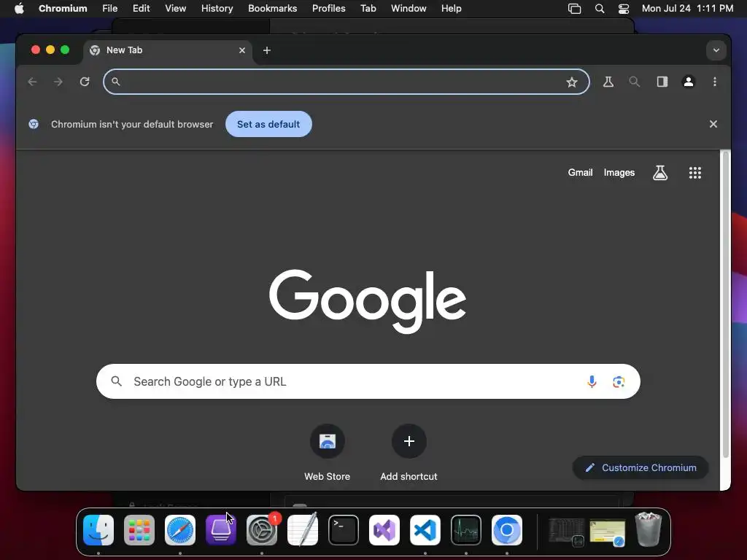Open the History menu
The width and height of the screenshot is (747, 560).
click(x=217, y=9)
